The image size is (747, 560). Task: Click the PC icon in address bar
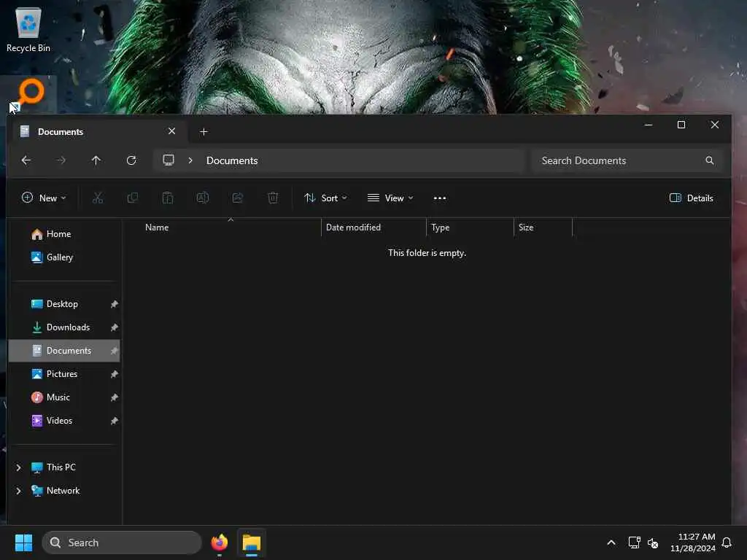169,160
